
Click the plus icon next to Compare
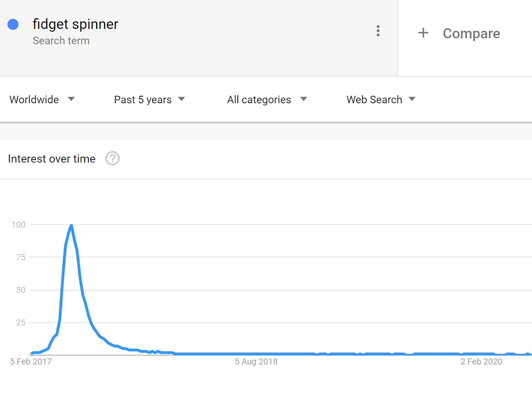[x=423, y=33]
